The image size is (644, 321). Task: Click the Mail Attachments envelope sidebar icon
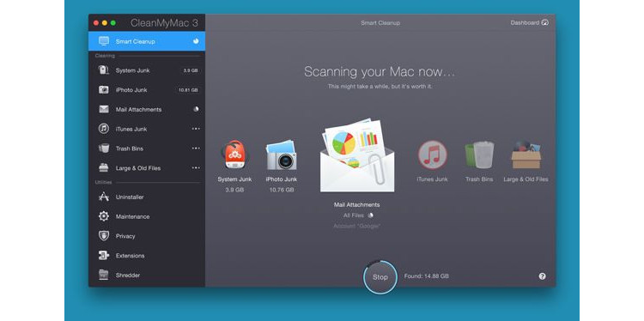(x=104, y=109)
